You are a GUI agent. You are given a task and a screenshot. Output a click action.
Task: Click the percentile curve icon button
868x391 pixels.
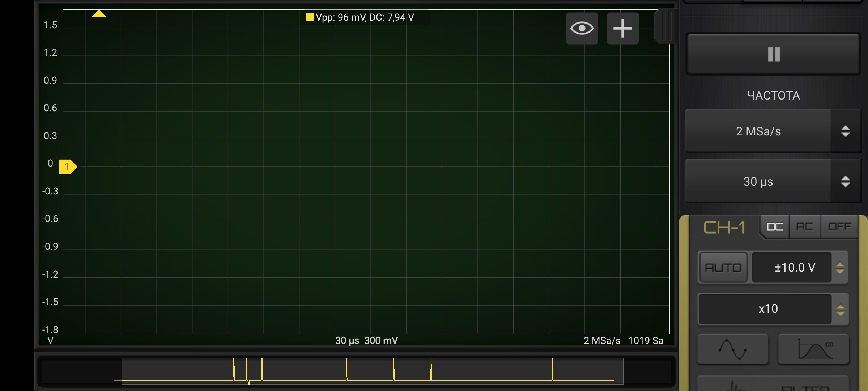coord(813,349)
